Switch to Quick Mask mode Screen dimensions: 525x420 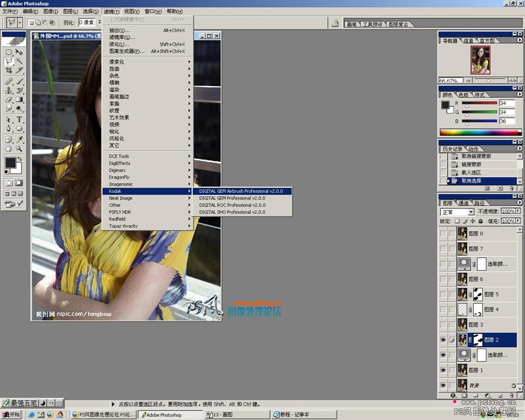[x=19, y=183]
